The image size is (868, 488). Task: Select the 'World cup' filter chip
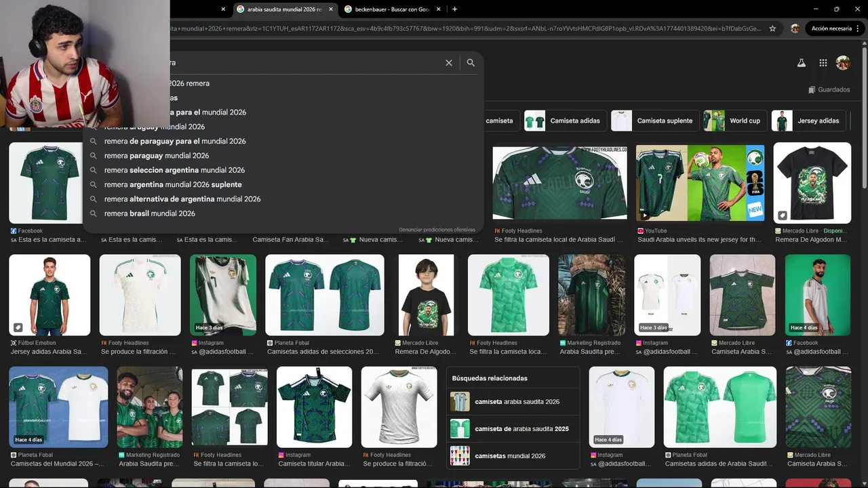click(735, 121)
